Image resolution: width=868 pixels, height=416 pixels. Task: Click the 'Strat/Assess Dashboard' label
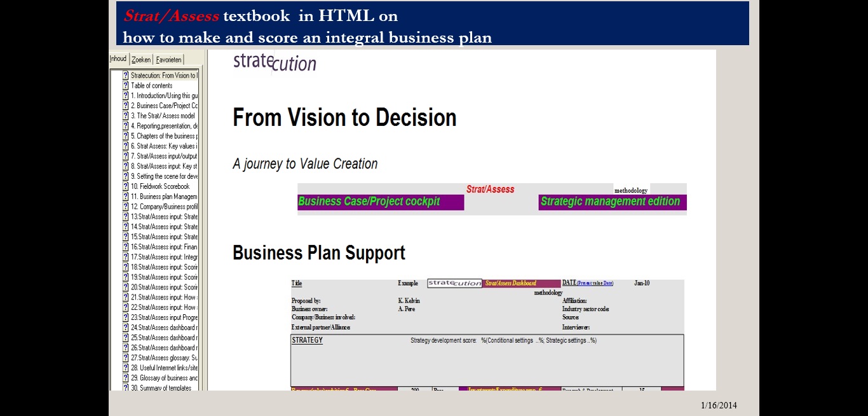(511, 283)
